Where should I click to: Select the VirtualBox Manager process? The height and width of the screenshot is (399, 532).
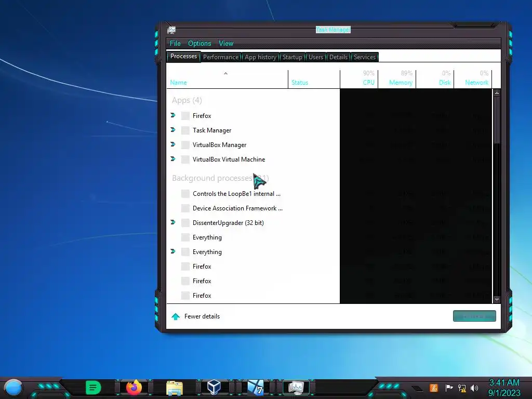329,145
